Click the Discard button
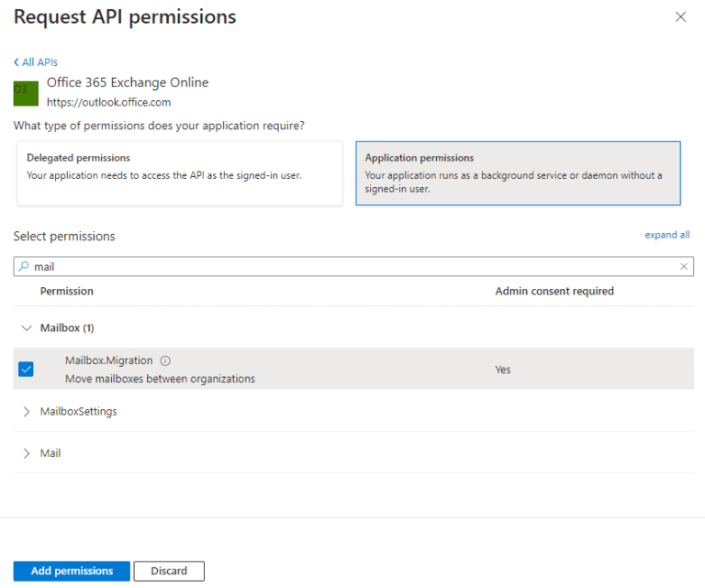Viewport: 705px width, 588px height. coord(169,571)
